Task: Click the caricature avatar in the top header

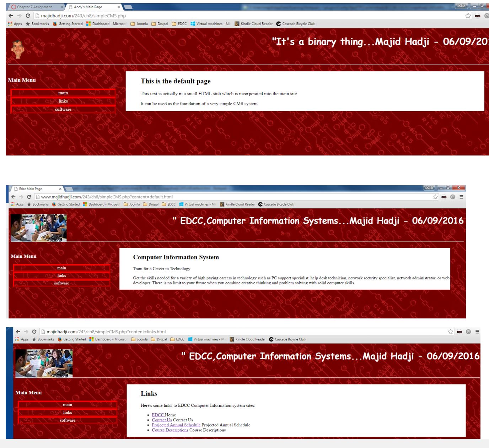Action: coord(17,49)
